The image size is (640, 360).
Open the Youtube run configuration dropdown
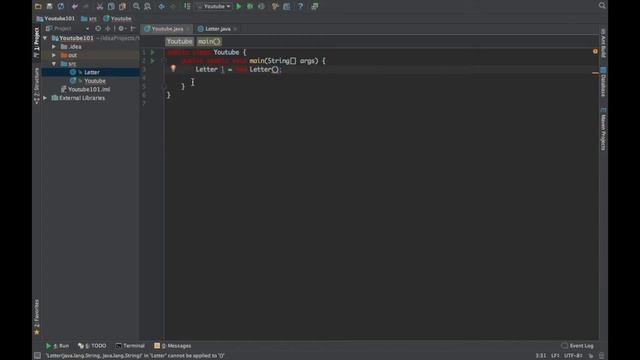(214, 6)
